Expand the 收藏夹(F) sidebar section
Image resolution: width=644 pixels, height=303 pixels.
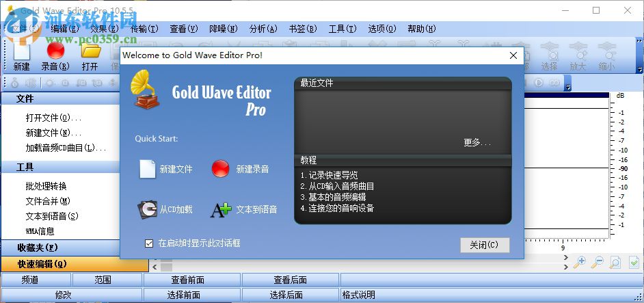pos(61,248)
